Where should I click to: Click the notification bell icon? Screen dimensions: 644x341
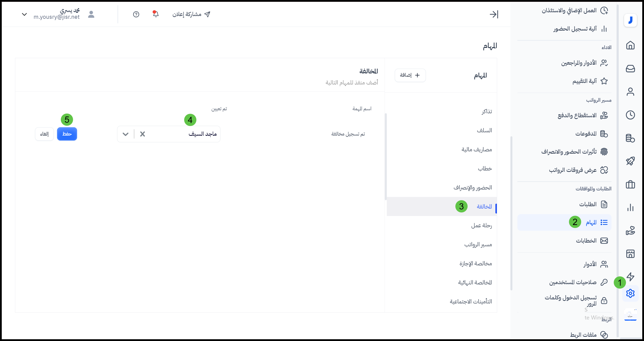[156, 14]
